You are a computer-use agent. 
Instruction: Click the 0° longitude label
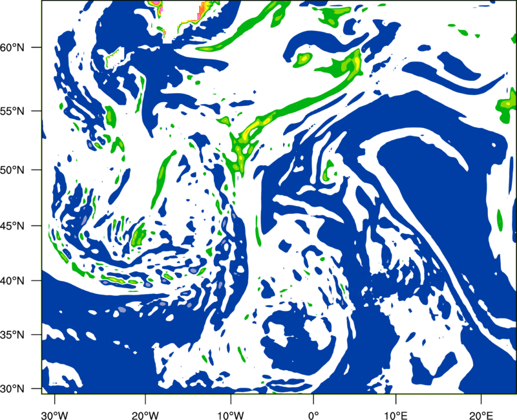(313, 415)
